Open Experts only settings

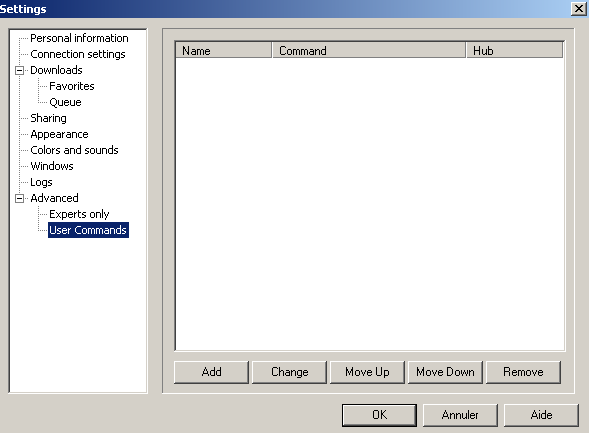79,214
